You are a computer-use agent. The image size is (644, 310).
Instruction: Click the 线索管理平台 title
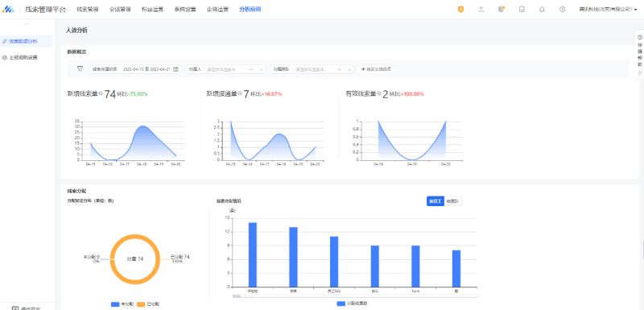pyautogui.click(x=45, y=10)
